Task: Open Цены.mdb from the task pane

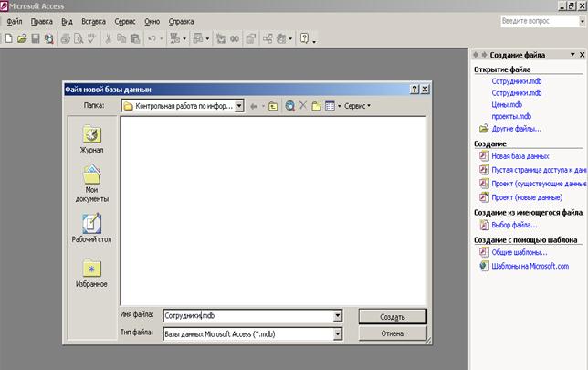Action: tap(507, 105)
